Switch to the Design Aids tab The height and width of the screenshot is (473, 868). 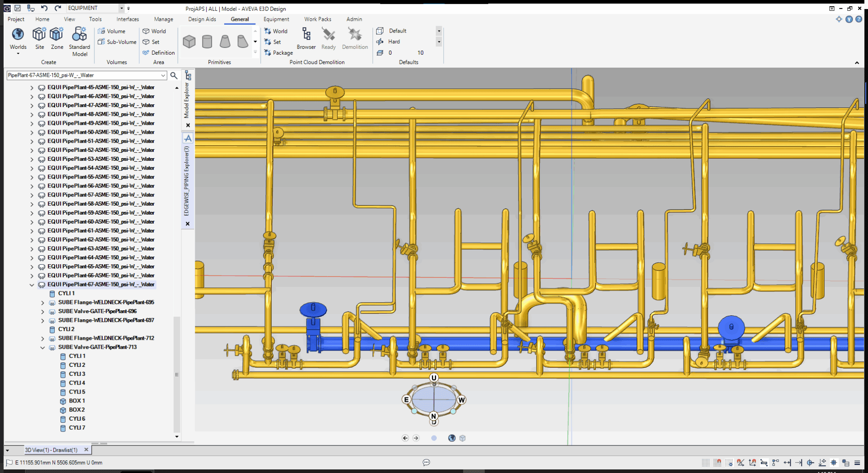(202, 19)
